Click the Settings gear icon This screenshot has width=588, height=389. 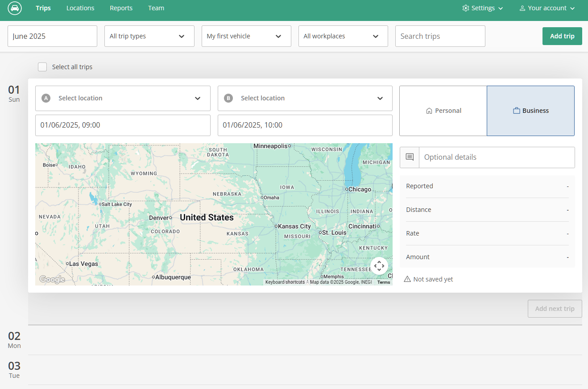(x=466, y=8)
